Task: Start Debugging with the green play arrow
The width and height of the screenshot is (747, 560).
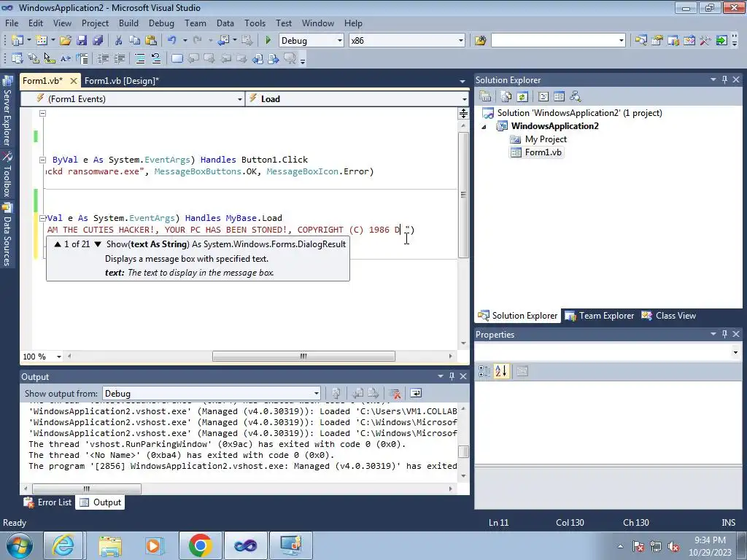Action: click(268, 41)
